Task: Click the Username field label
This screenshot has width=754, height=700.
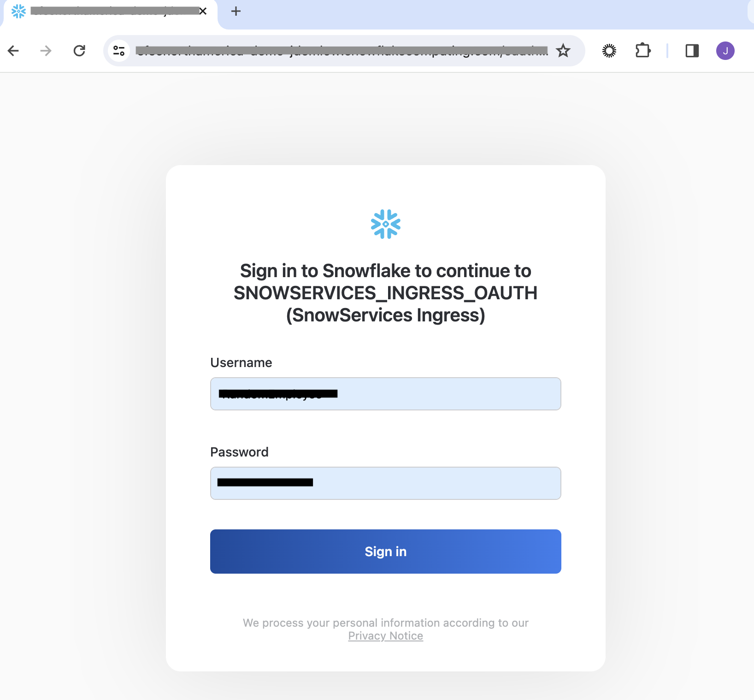Action: (x=241, y=363)
